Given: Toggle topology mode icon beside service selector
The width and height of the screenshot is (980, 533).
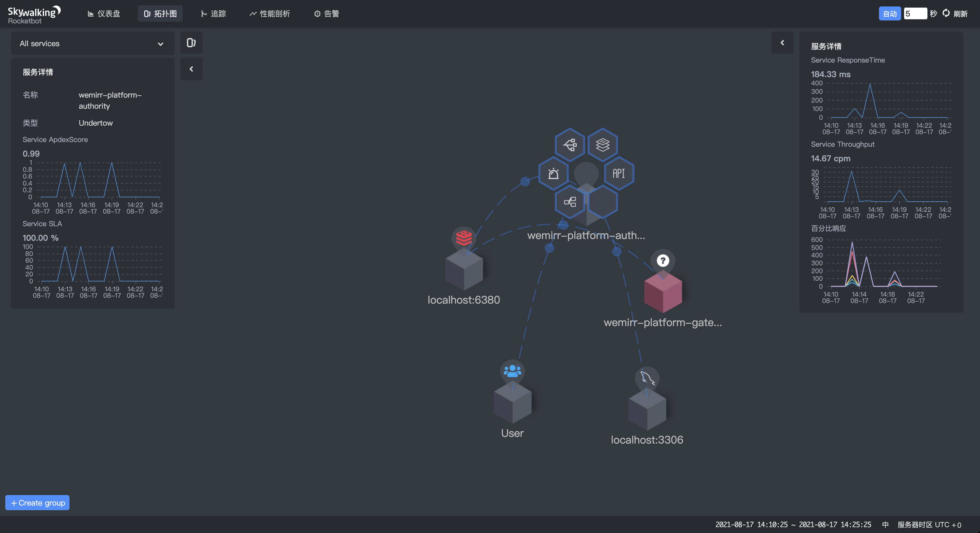Looking at the screenshot, I should tap(191, 43).
